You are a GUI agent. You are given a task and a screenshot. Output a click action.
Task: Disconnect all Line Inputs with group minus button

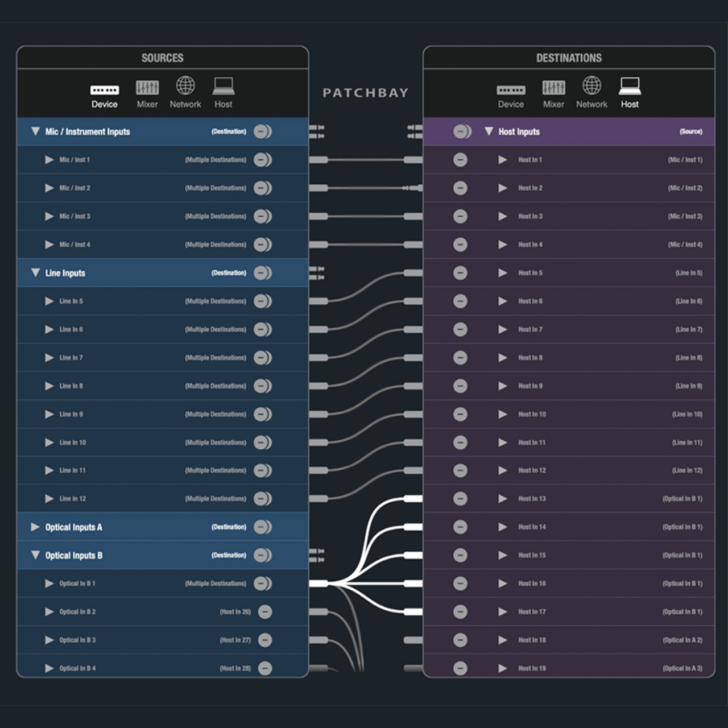[262, 273]
